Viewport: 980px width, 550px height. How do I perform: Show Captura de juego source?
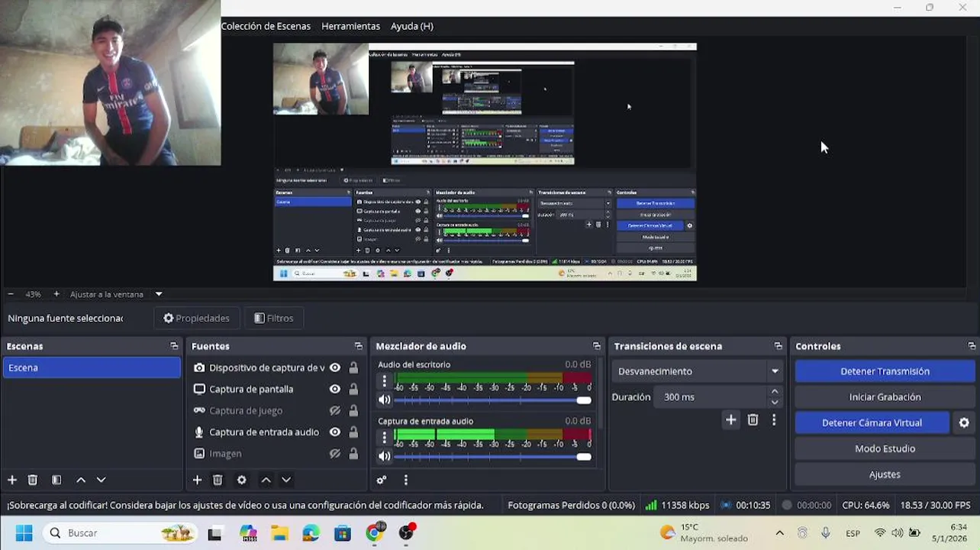pyautogui.click(x=334, y=410)
